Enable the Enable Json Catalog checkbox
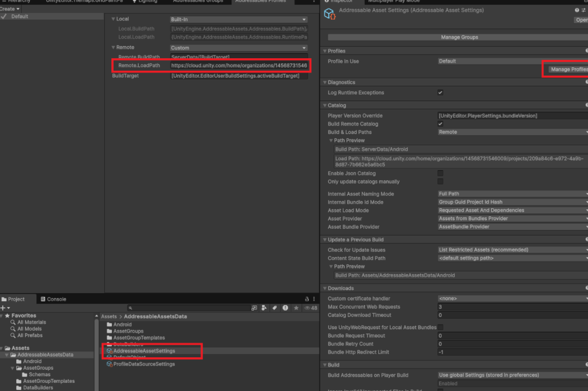 click(x=440, y=173)
